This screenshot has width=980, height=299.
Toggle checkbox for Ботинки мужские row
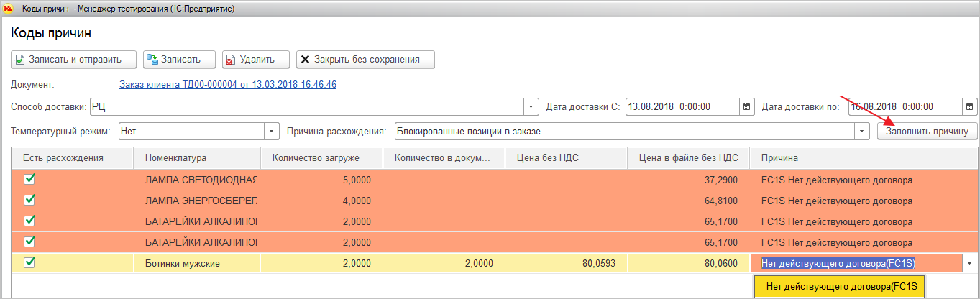pyautogui.click(x=30, y=263)
